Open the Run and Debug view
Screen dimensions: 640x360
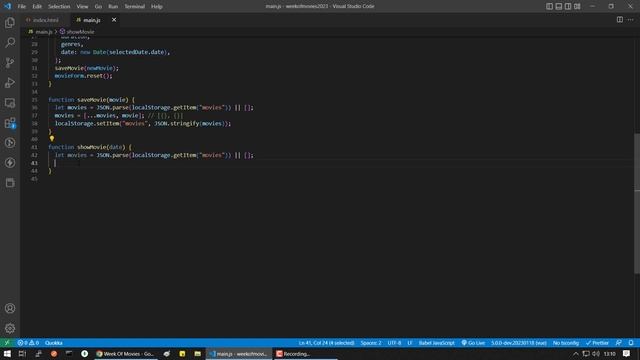(10, 82)
